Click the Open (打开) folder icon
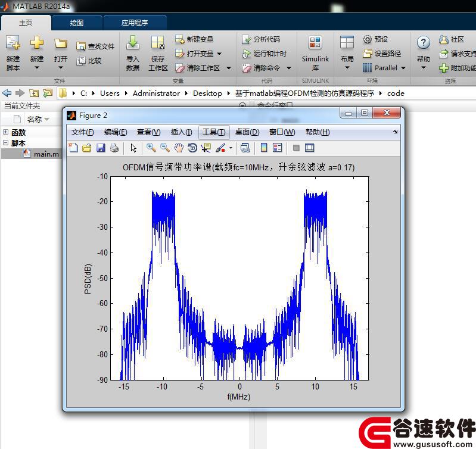Viewport: 476px width, 449px height. [60, 43]
